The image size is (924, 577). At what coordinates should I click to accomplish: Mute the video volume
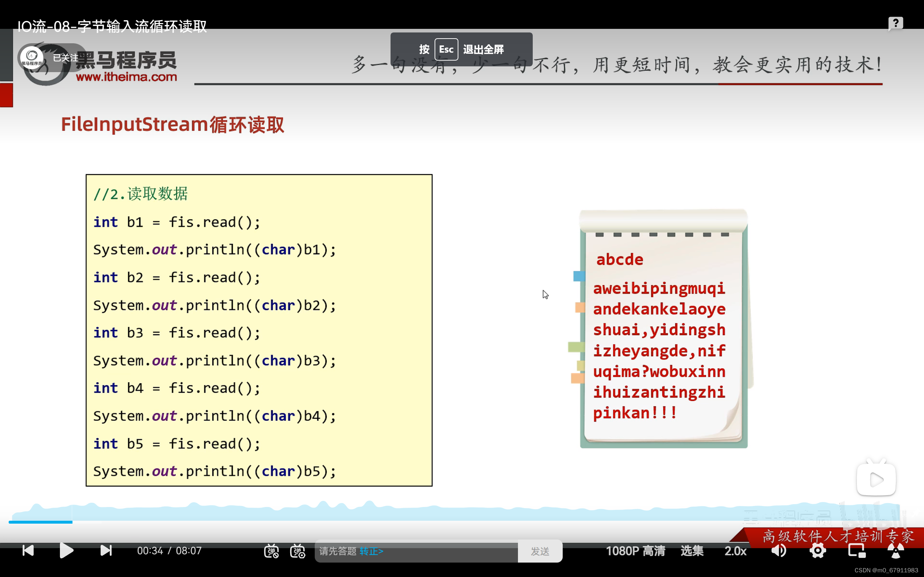(x=779, y=551)
